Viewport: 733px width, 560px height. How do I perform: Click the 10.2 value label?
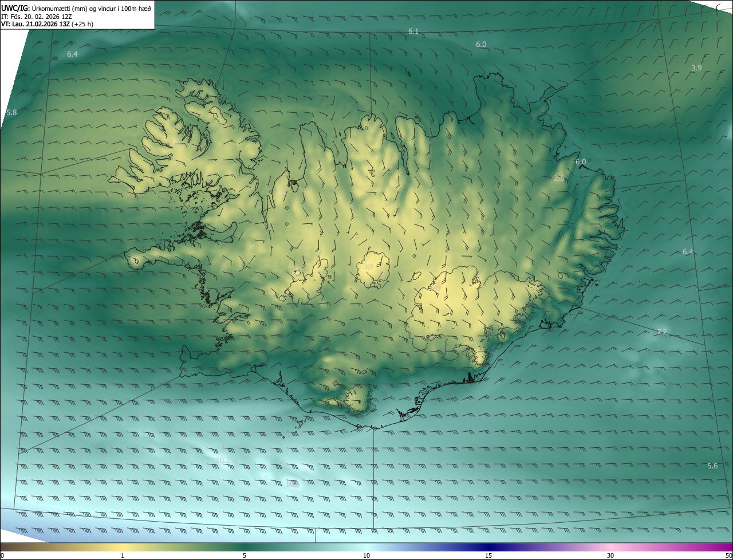[x=223, y=460]
